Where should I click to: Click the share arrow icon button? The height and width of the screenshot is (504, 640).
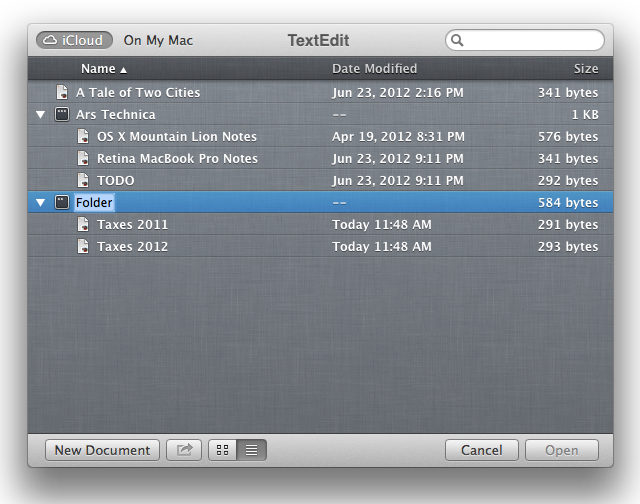(x=184, y=450)
